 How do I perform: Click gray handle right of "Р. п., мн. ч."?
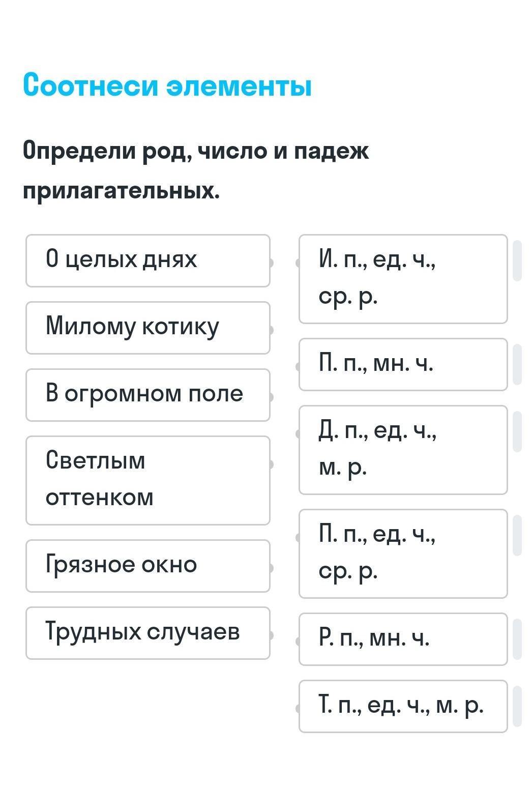coord(517,639)
